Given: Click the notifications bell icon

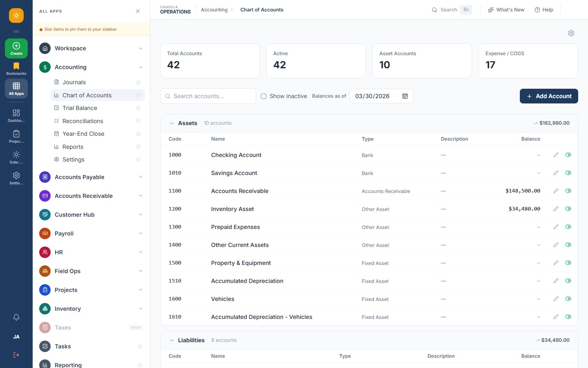Looking at the screenshot, I should tap(16, 317).
